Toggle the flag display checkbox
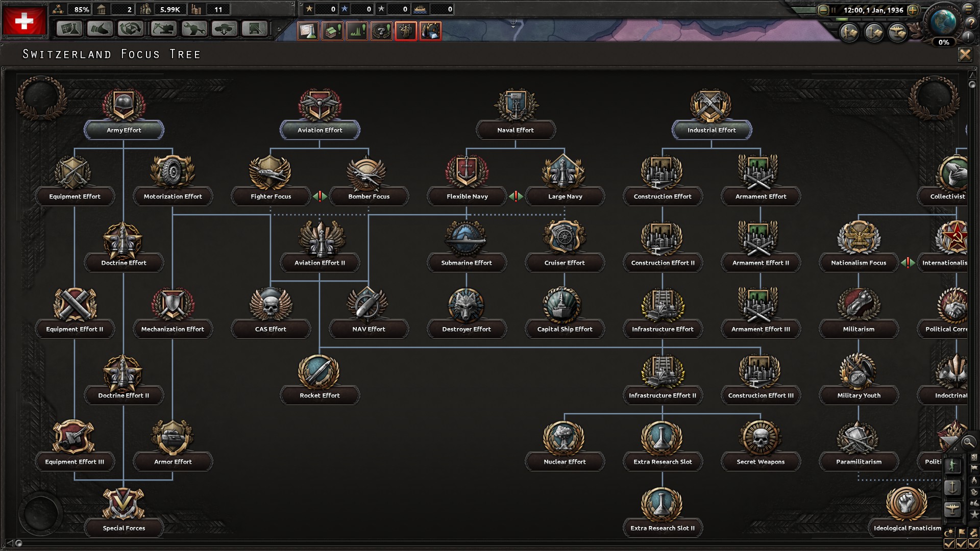The height and width of the screenshot is (551, 980). 962,543
